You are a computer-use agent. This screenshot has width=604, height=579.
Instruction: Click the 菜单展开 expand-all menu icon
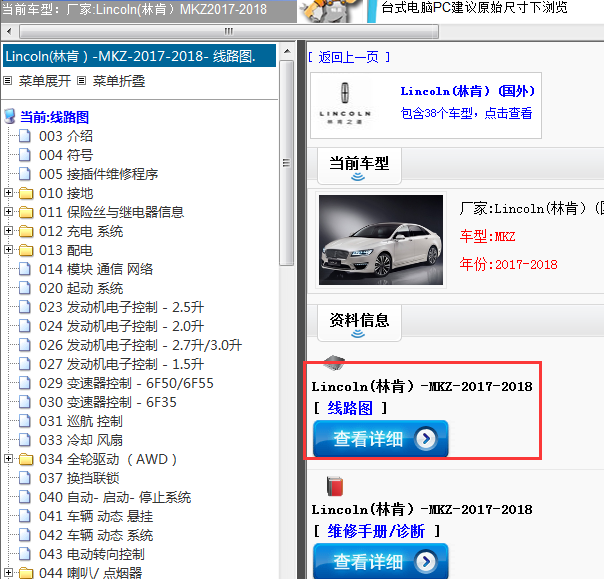point(8,81)
